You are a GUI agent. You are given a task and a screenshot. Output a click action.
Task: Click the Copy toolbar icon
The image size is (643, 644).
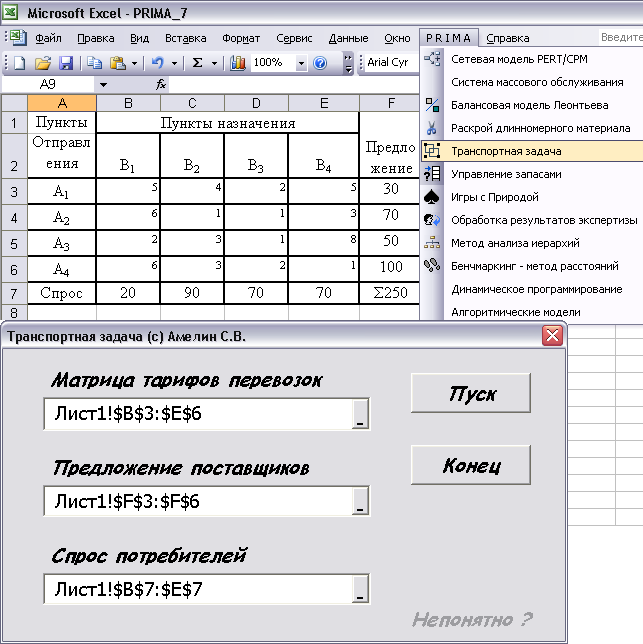click(x=94, y=63)
